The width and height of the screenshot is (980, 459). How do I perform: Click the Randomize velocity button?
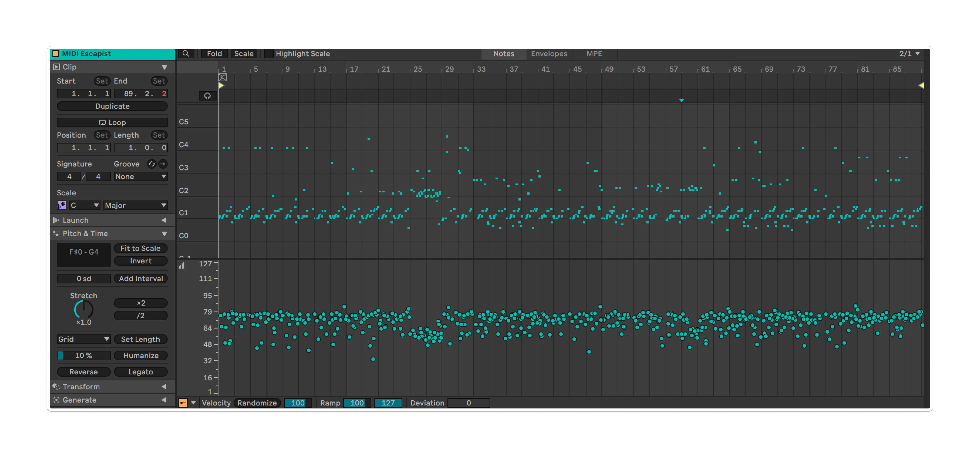(x=257, y=403)
